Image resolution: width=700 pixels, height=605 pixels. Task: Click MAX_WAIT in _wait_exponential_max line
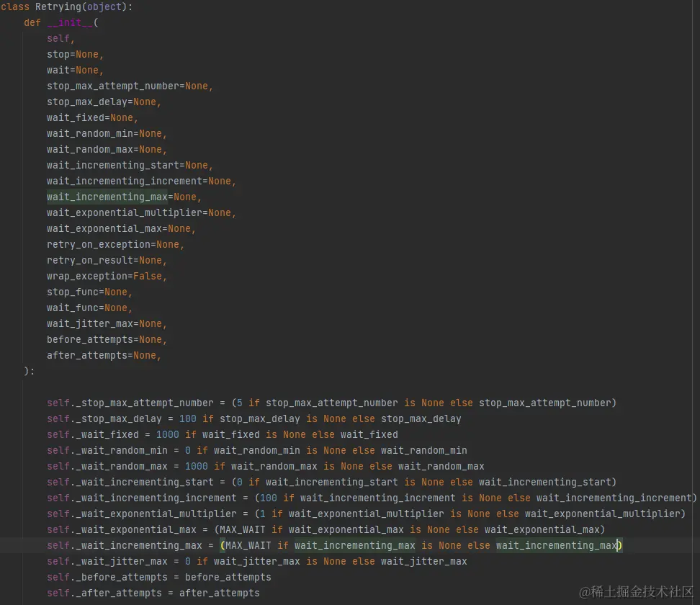(243, 529)
